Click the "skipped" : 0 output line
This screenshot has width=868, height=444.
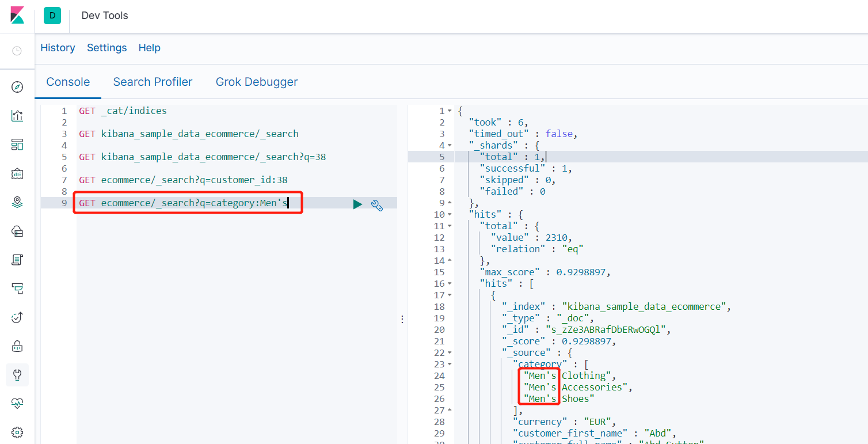(517, 180)
